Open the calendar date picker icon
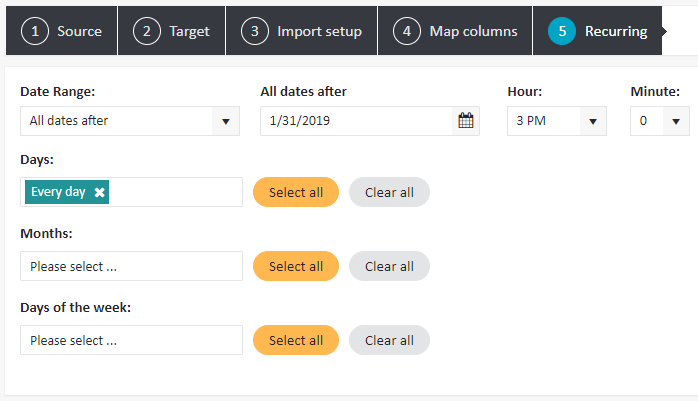Viewport: 698px width, 401px height. click(466, 121)
